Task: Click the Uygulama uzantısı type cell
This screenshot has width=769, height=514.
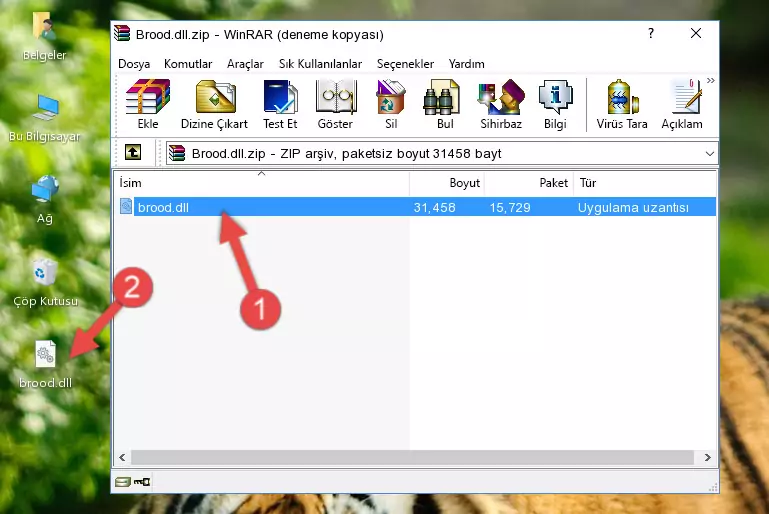Action: pyautogui.click(x=633, y=207)
